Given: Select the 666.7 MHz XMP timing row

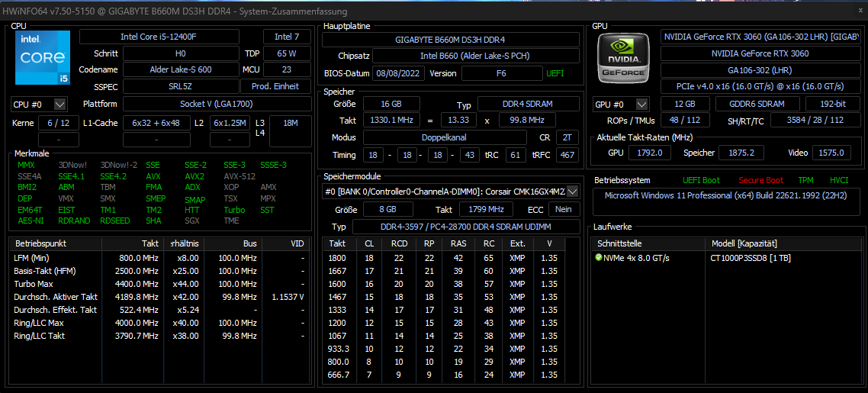Looking at the screenshot, I should pos(444,375).
